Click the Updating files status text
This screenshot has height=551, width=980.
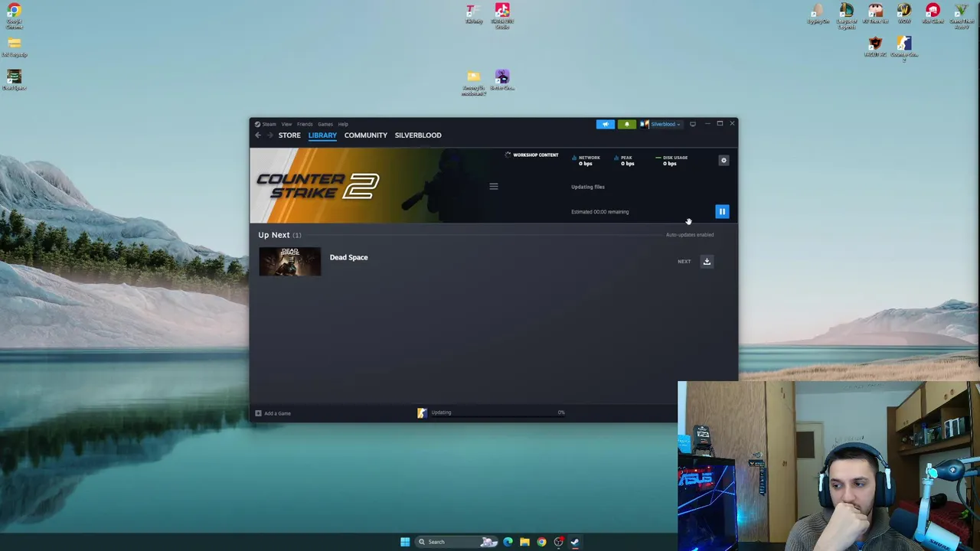588,187
